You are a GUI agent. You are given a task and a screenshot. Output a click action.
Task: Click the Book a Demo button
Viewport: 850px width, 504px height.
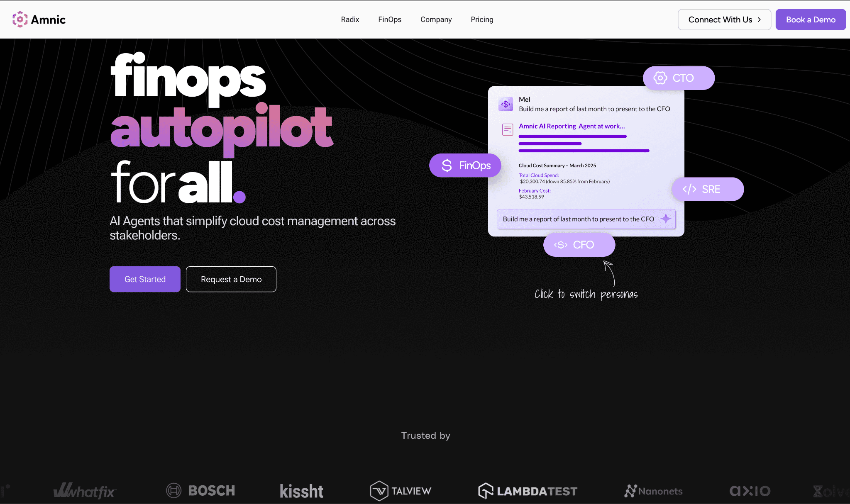pos(811,19)
